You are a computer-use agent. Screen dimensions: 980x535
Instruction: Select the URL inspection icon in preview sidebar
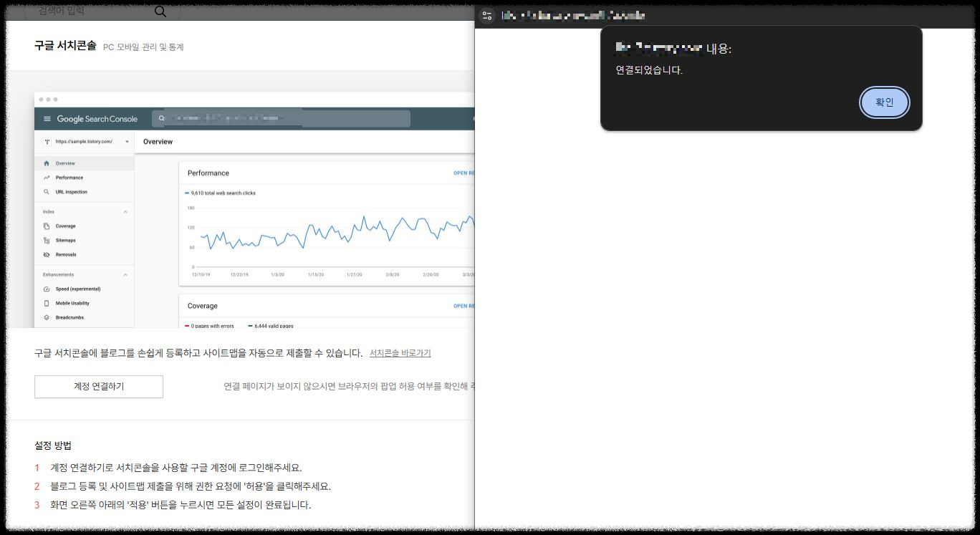click(47, 192)
